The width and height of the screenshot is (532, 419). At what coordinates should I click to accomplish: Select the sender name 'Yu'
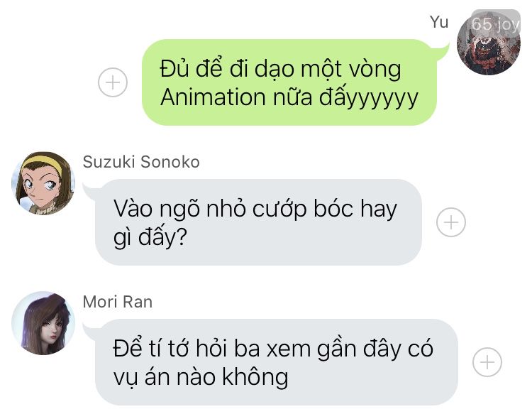point(439,23)
